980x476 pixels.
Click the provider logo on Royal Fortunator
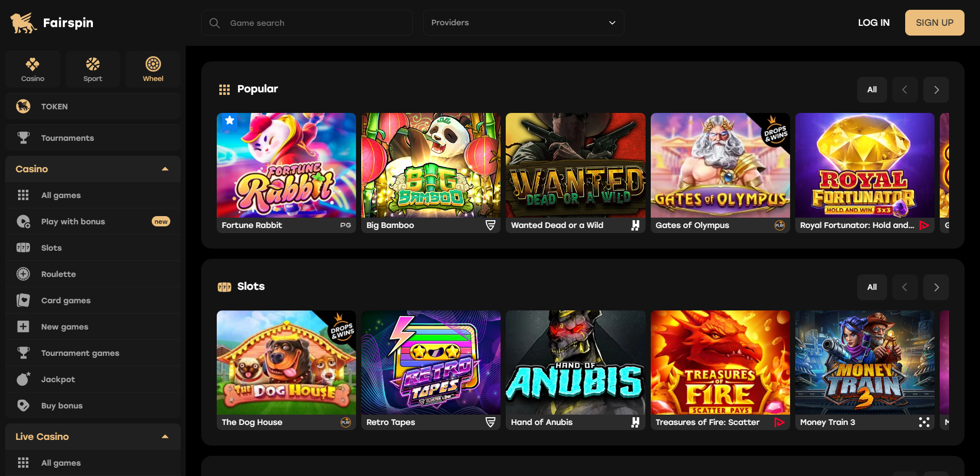pyautogui.click(x=924, y=225)
